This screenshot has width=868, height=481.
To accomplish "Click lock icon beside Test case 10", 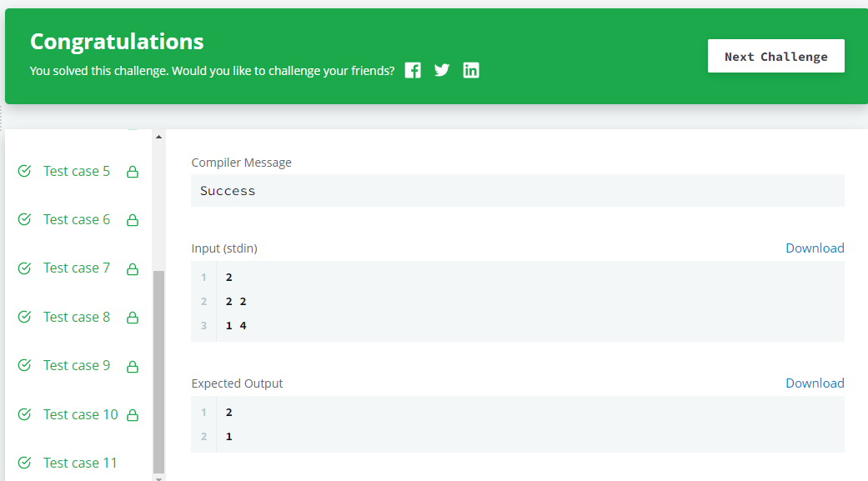I will (x=133, y=415).
